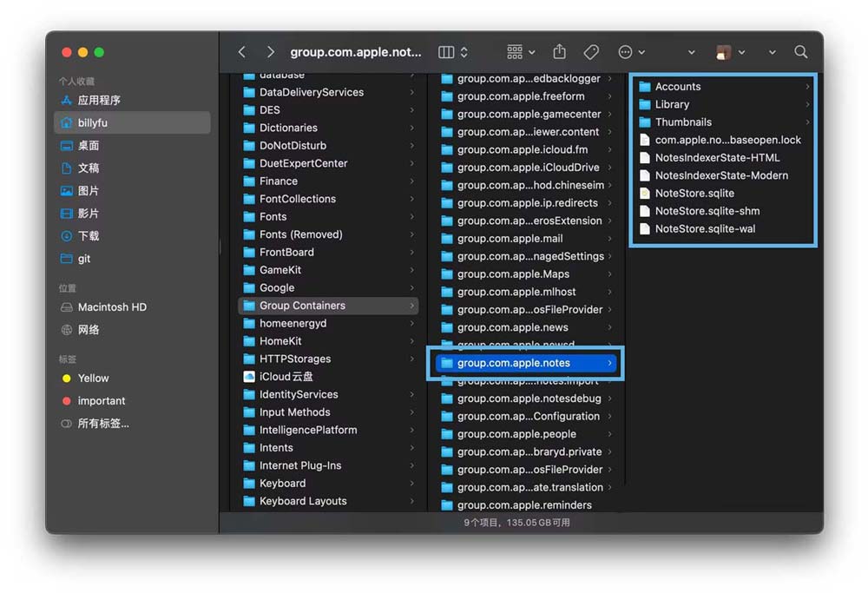Open the git folder in sidebar
This screenshot has width=868, height=593.
pyautogui.click(x=84, y=259)
